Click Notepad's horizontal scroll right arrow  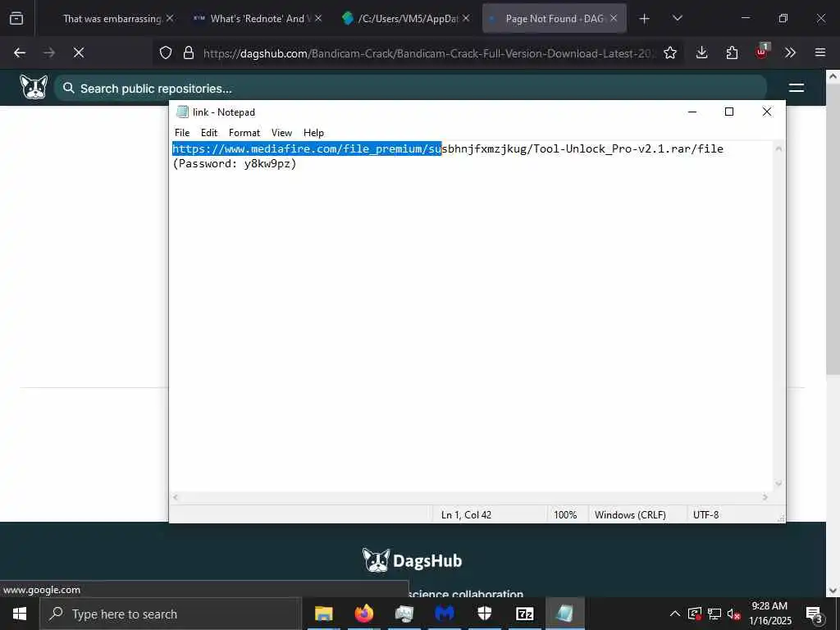click(x=765, y=498)
